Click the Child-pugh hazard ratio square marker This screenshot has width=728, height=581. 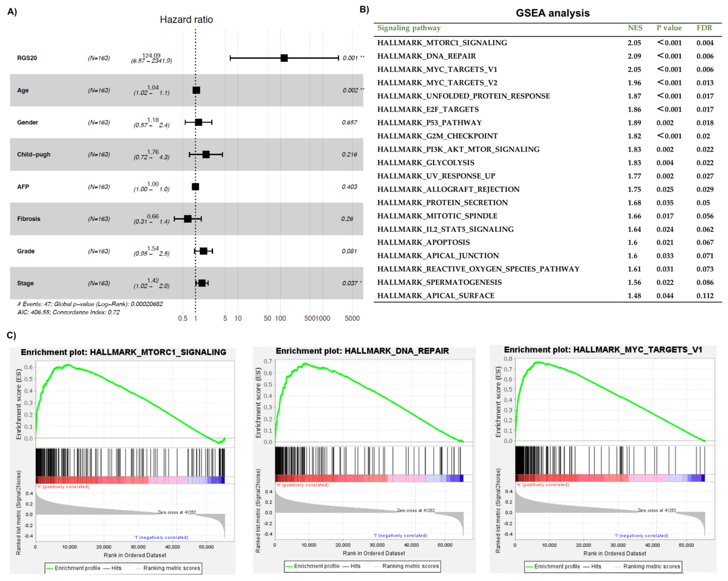point(206,155)
